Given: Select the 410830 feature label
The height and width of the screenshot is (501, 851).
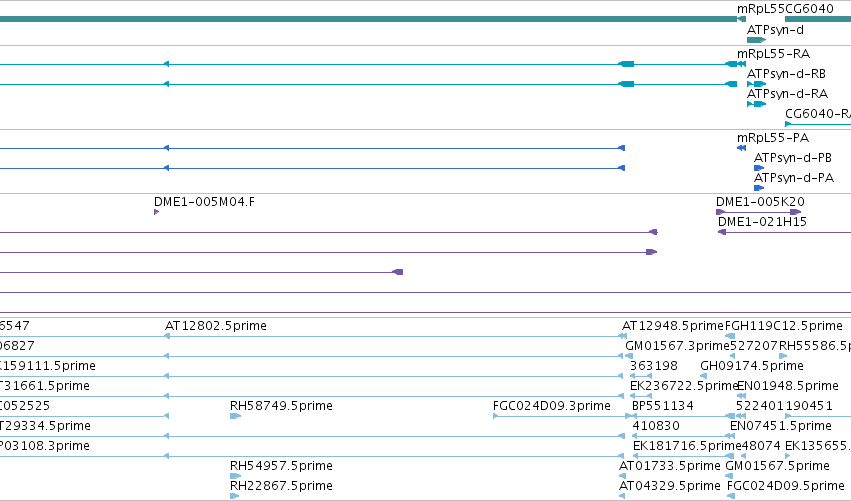Looking at the screenshot, I should (656, 426).
